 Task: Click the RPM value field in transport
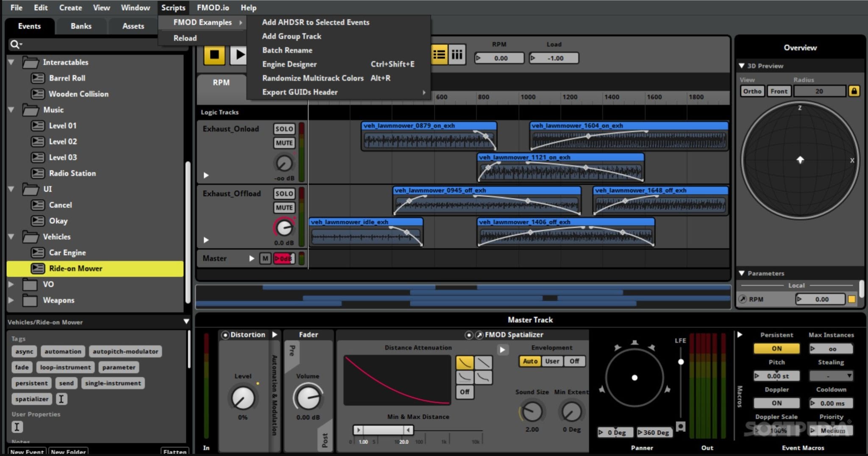click(500, 58)
